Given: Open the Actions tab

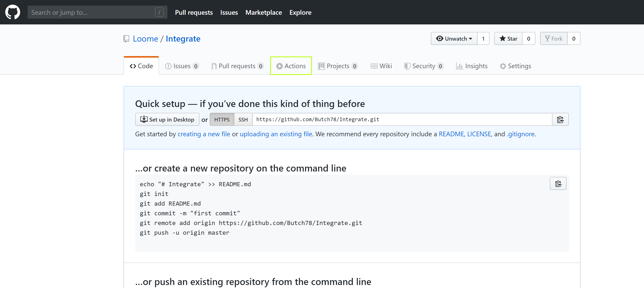Looking at the screenshot, I should pyautogui.click(x=291, y=66).
